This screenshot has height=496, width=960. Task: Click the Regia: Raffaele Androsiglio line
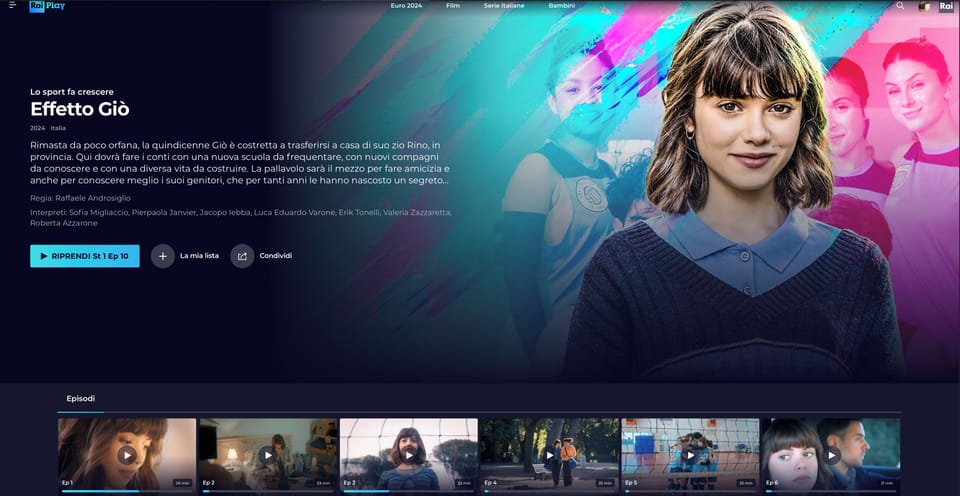click(x=80, y=198)
